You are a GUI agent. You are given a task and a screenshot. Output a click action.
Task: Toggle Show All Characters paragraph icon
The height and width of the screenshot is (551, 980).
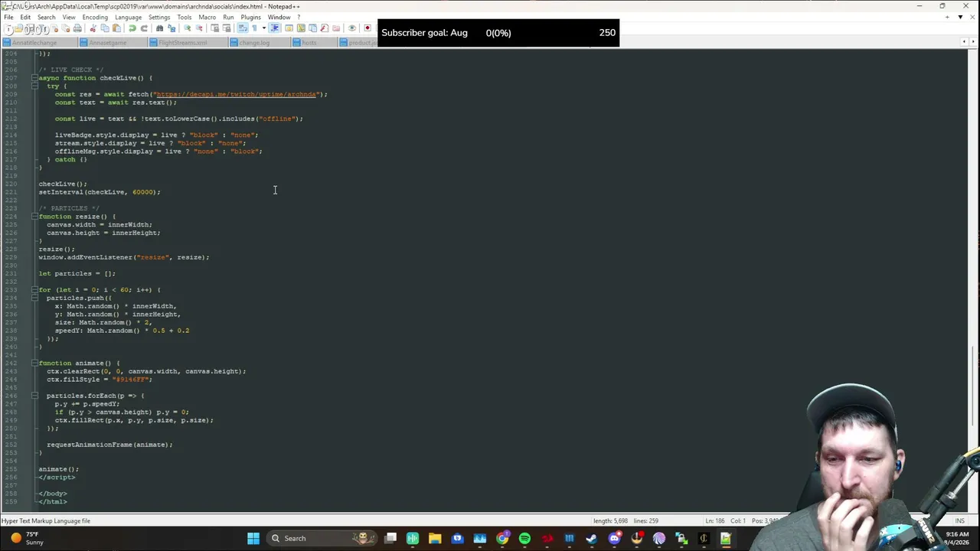coord(254,29)
